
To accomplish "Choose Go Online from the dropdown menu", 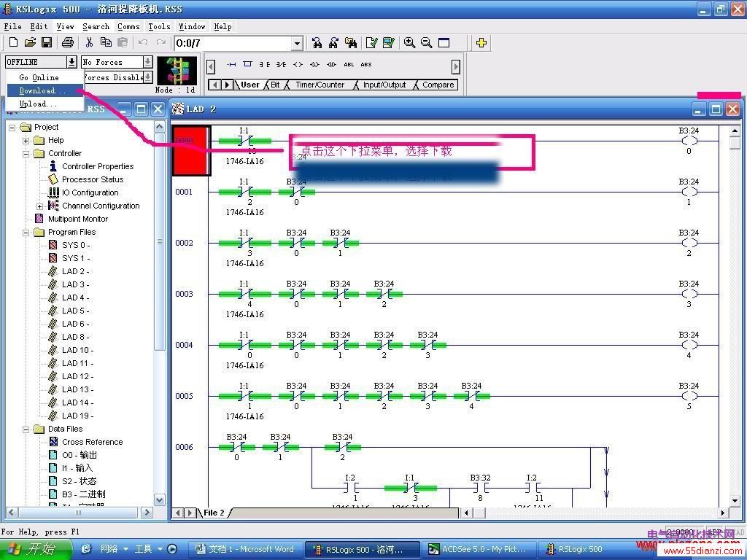I will click(x=45, y=77).
